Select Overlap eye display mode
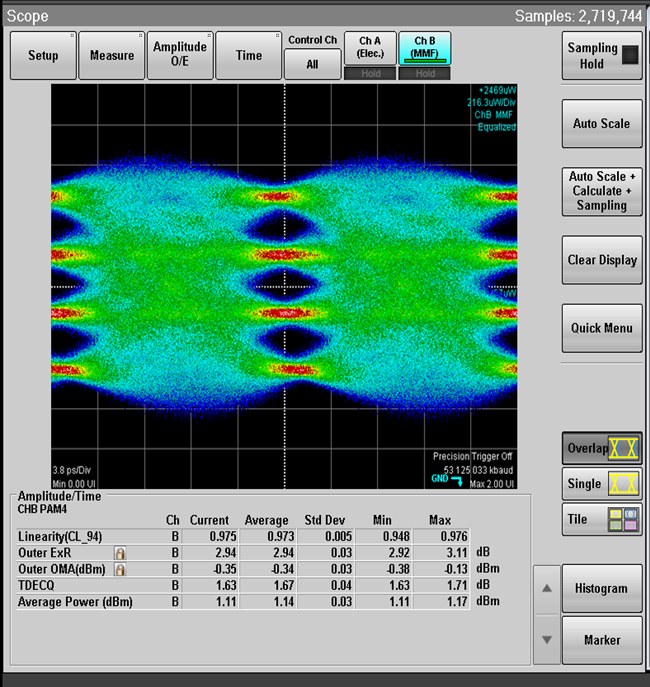This screenshot has height=687, width=650. (x=601, y=448)
